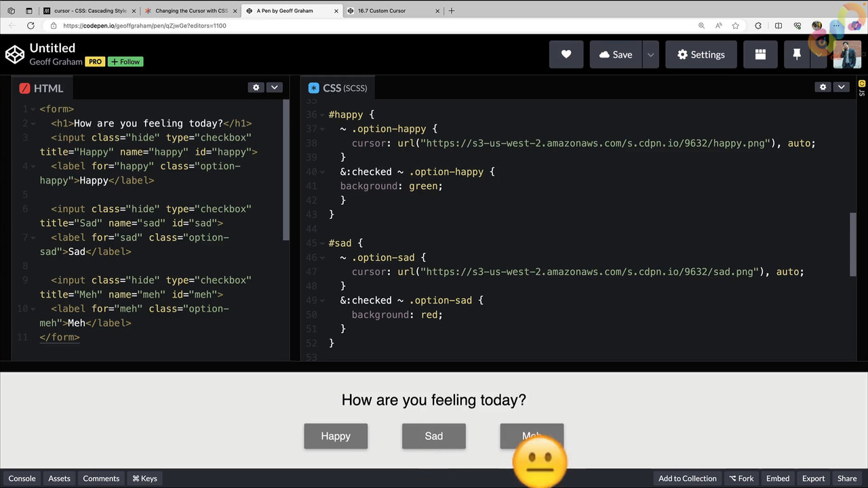
Task: Save the pen
Action: pos(616,55)
